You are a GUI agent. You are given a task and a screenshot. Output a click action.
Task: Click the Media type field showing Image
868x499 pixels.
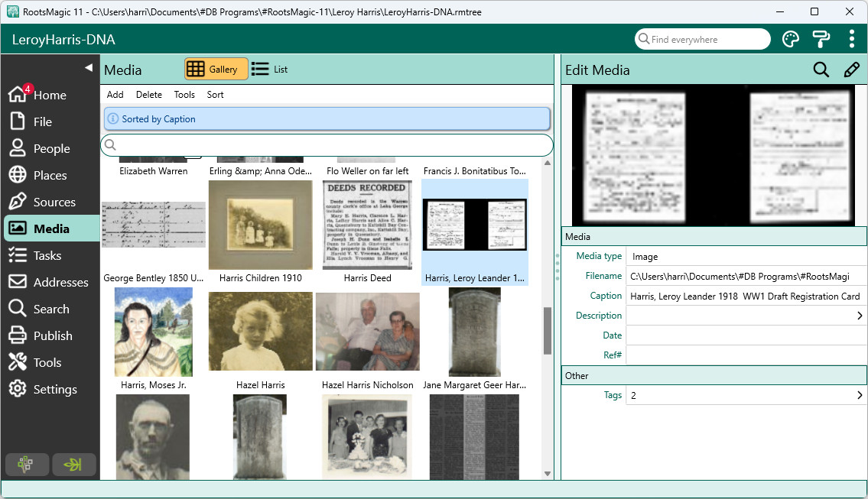click(746, 257)
